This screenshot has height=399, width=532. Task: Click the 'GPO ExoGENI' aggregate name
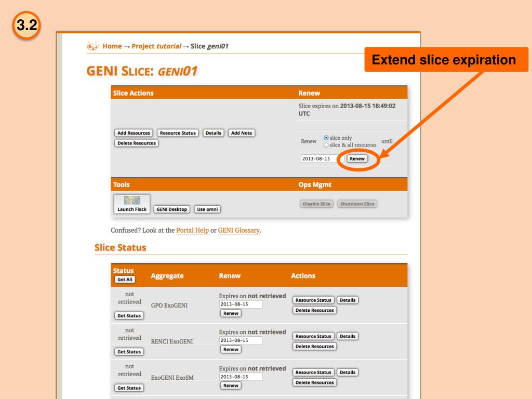click(x=169, y=305)
